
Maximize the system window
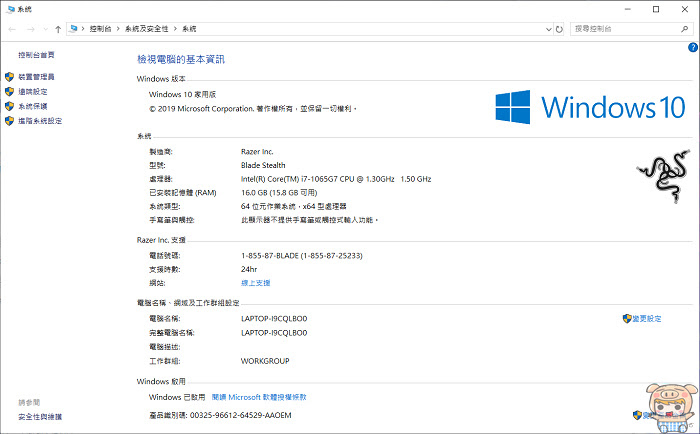[656, 9]
